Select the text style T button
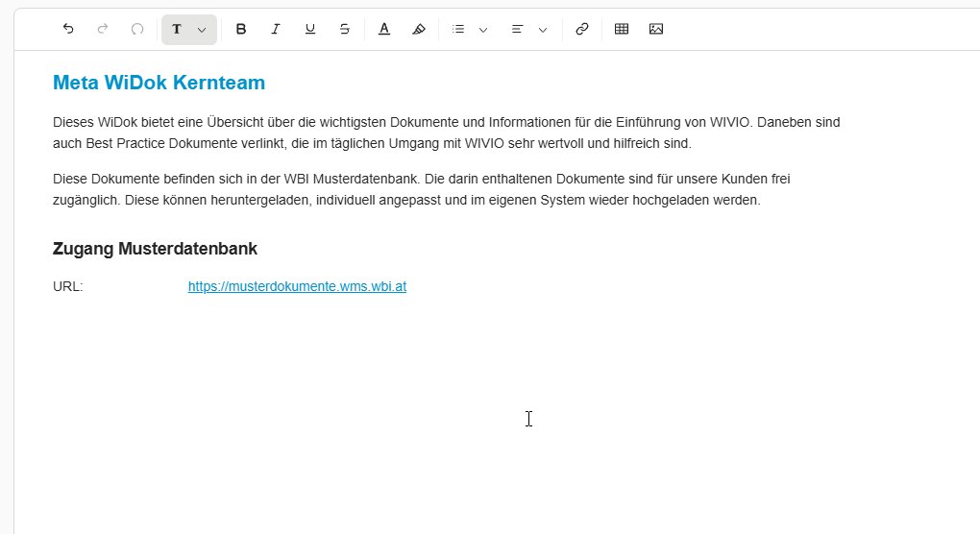 (177, 29)
